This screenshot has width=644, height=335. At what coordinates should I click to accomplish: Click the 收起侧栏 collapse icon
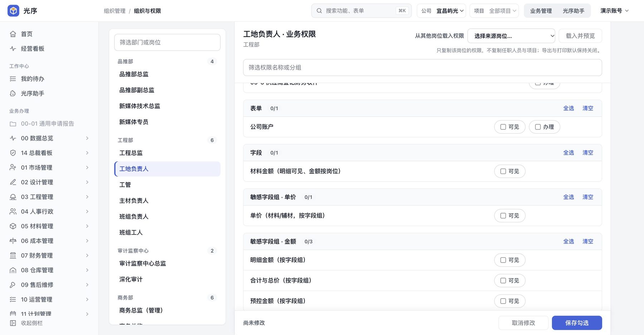coord(13,323)
